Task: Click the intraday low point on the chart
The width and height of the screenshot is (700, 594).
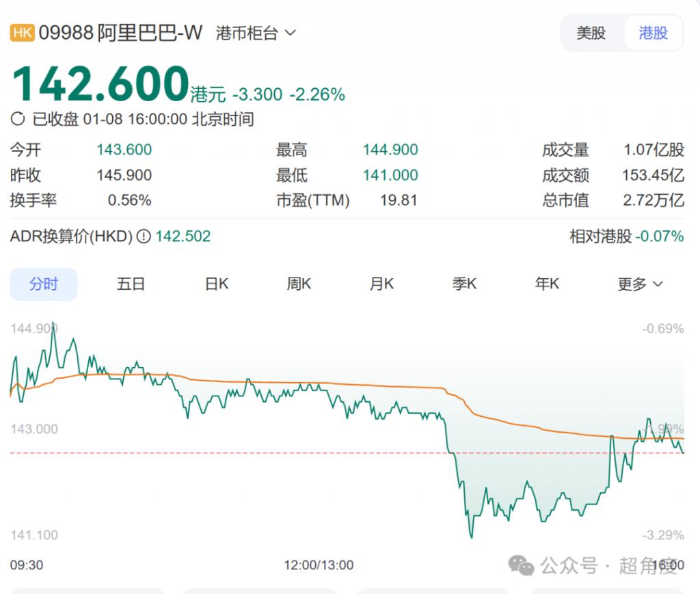Action: tap(471, 537)
